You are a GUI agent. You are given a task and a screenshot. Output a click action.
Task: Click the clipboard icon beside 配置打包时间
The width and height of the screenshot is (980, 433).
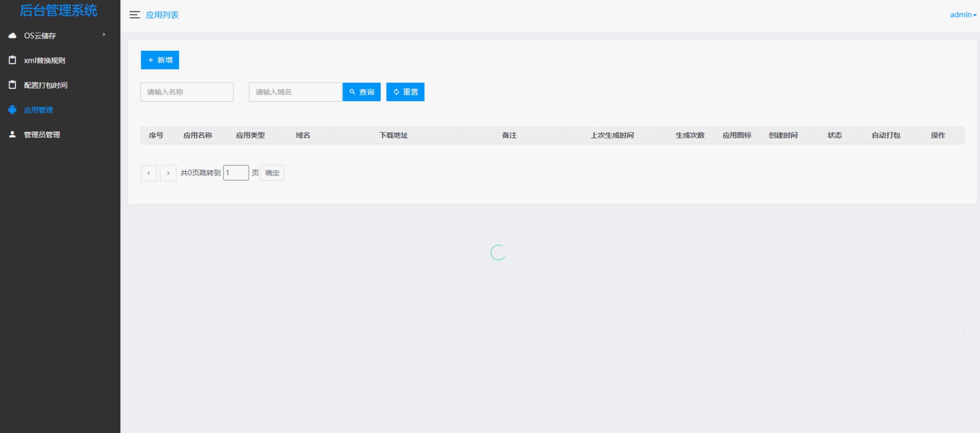[12, 85]
